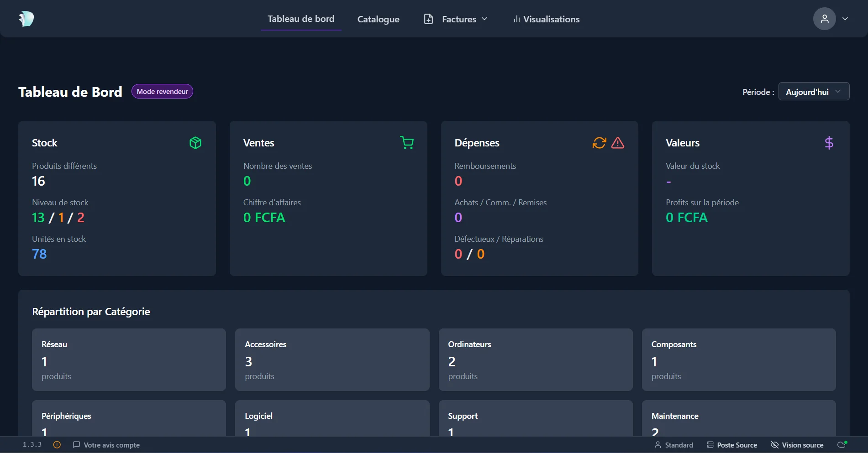Screen dimensions: 868x453
Task: Expand the Factures chevron arrow
Action: 484,19
